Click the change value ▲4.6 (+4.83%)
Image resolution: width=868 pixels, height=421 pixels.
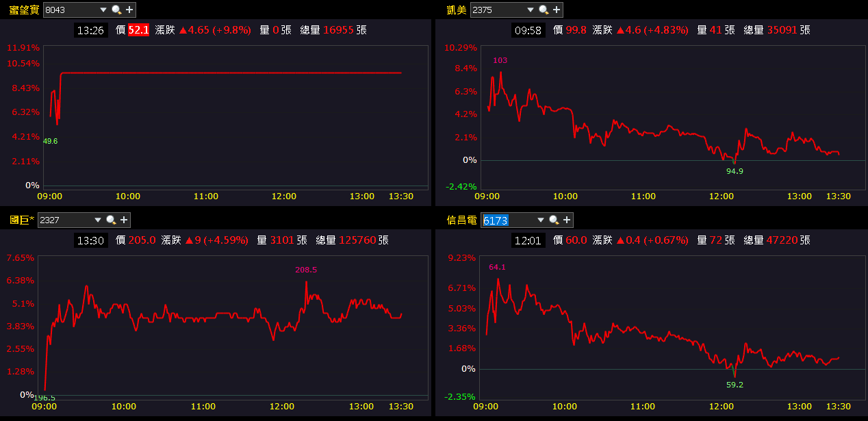click(x=652, y=30)
